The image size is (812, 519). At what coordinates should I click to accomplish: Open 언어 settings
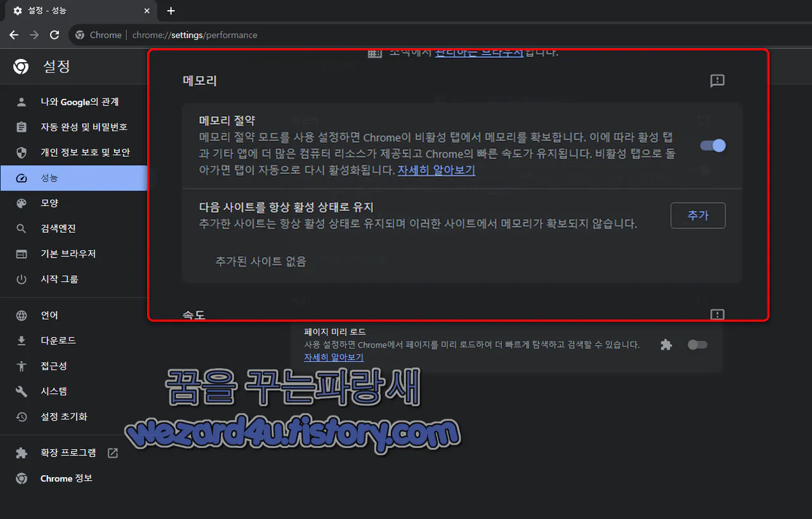[x=74, y=315]
